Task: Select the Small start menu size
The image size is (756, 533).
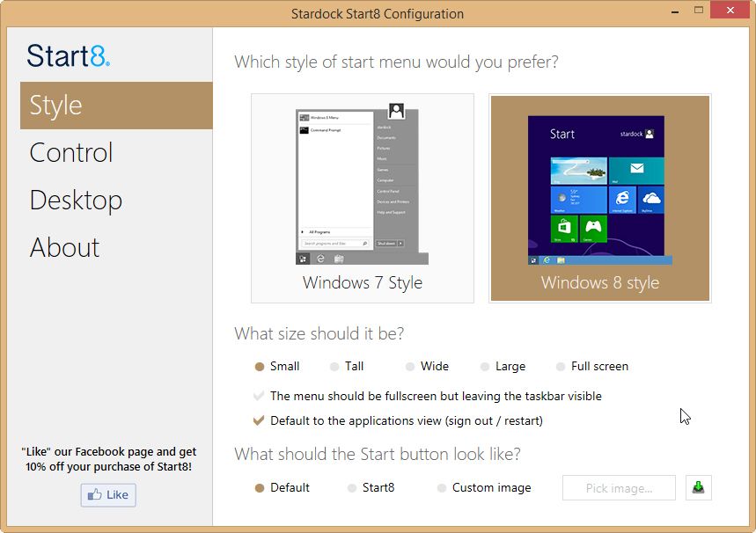Action: tap(261, 366)
